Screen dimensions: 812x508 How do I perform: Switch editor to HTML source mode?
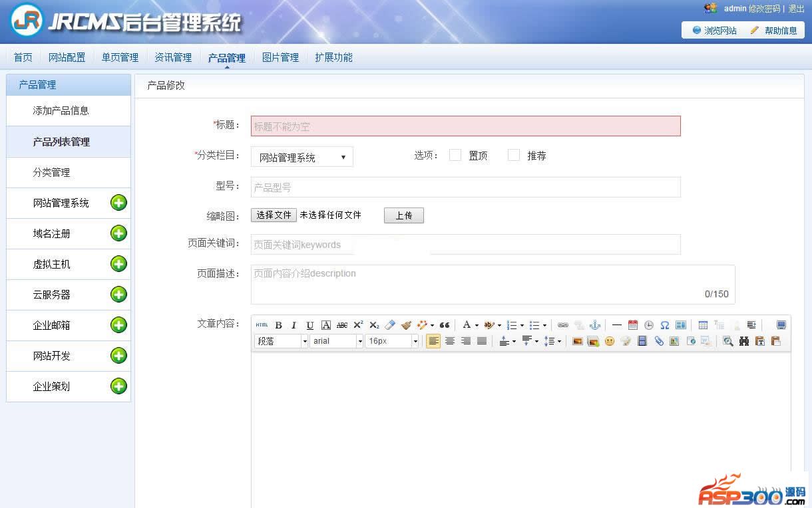click(262, 325)
